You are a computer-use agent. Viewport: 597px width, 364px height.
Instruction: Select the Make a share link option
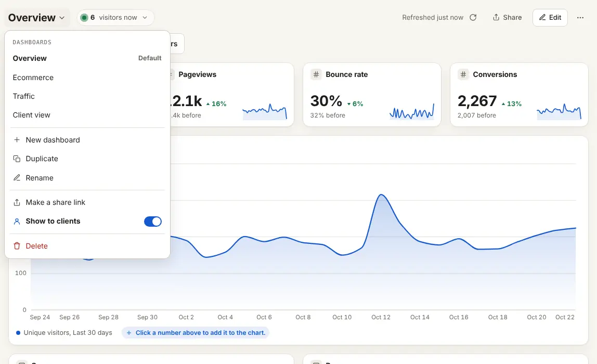pyautogui.click(x=87, y=202)
